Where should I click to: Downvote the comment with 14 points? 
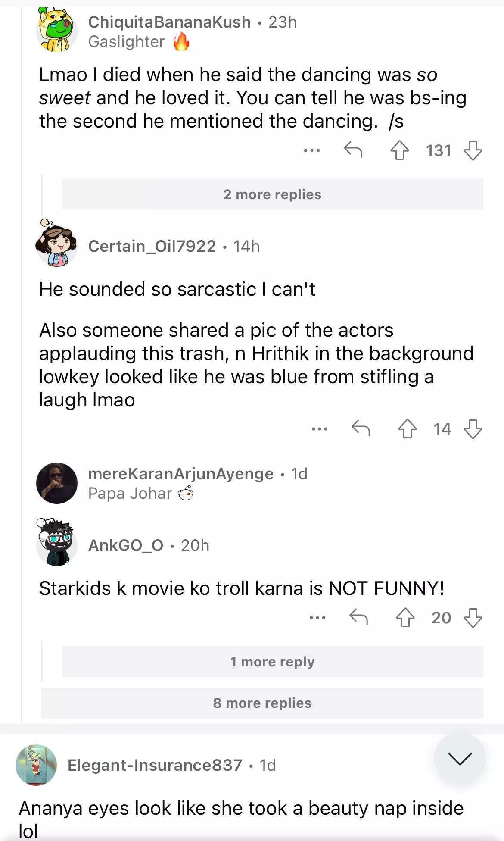click(473, 429)
